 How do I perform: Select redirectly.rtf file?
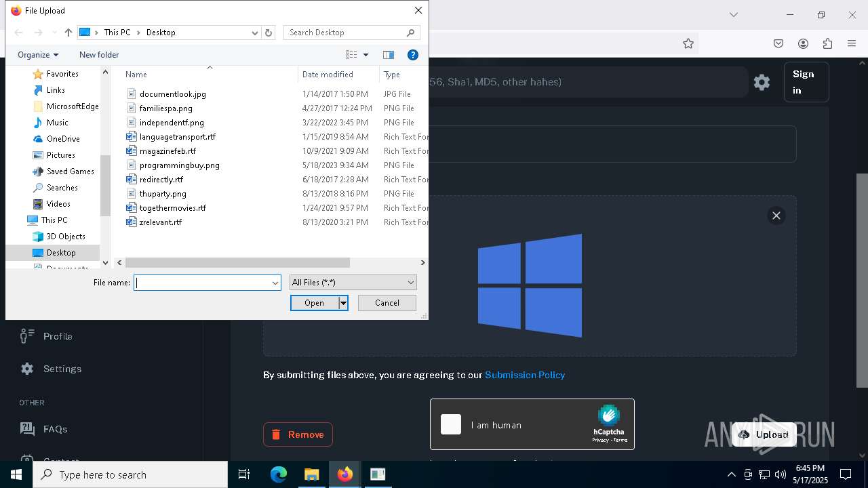click(x=161, y=180)
